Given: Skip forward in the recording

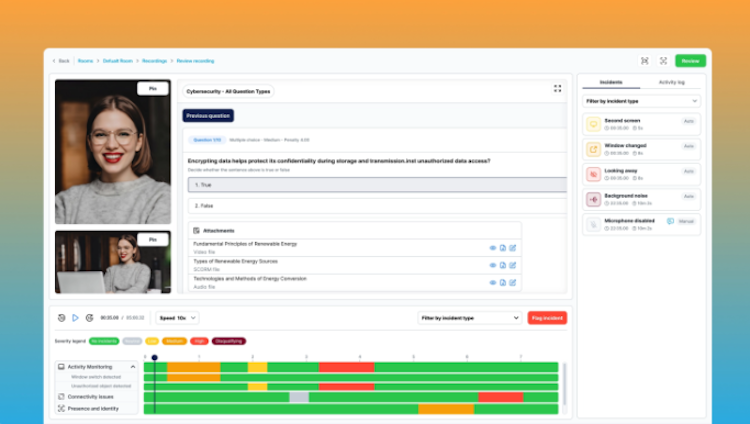Looking at the screenshot, I should tap(89, 318).
